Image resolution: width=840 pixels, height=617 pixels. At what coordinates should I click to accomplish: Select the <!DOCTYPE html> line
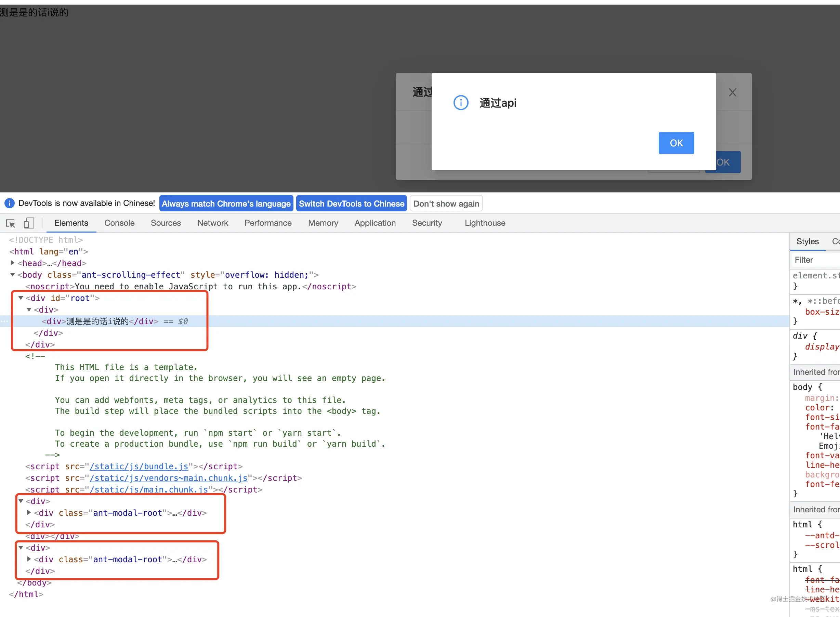[46, 240]
